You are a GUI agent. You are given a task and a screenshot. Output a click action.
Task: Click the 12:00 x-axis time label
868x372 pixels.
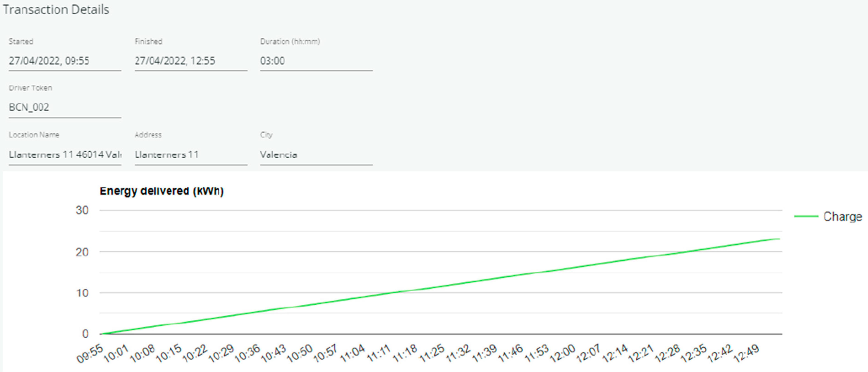pyautogui.click(x=562, y=353)
